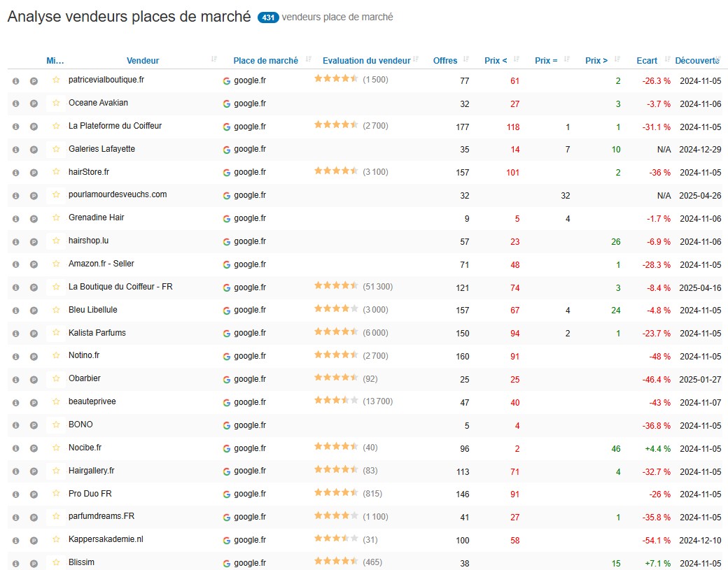
Task: Click the info icon for Blissim row
Action: (x=16, y=564)
